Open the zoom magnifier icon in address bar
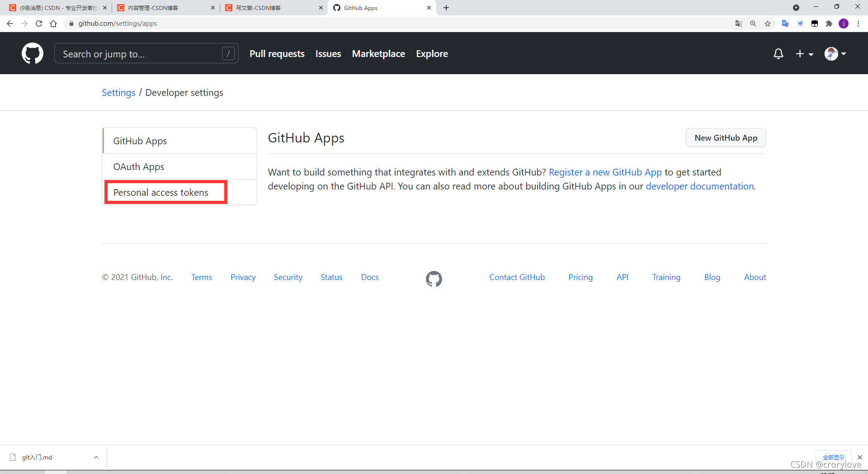The image size is (868, 474). (753, 24)
